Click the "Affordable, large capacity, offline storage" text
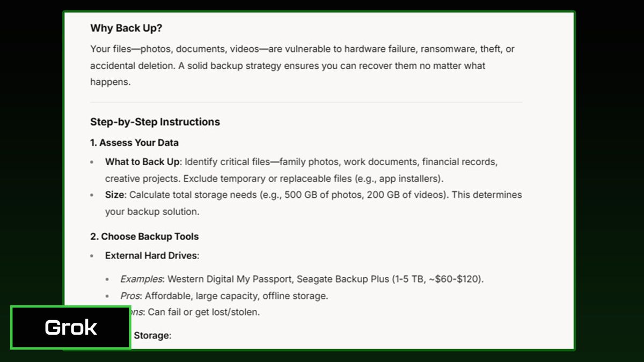Screen dimensions: 644x362 pyautogui.click(x=235, y=295)
